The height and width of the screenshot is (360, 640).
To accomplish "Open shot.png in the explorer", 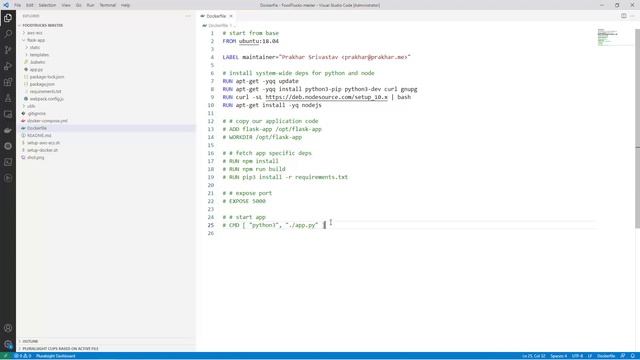I will coord(36,158).
